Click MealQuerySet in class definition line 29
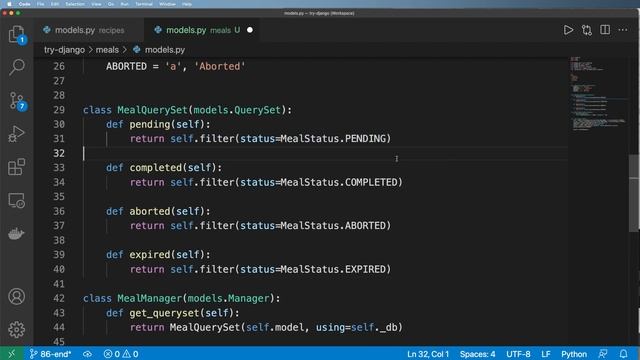640x360 pixels. pos(152,110)
